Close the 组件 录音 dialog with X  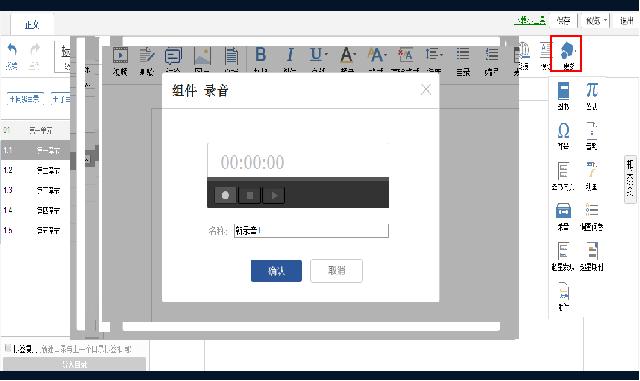[x=426, y=89]
